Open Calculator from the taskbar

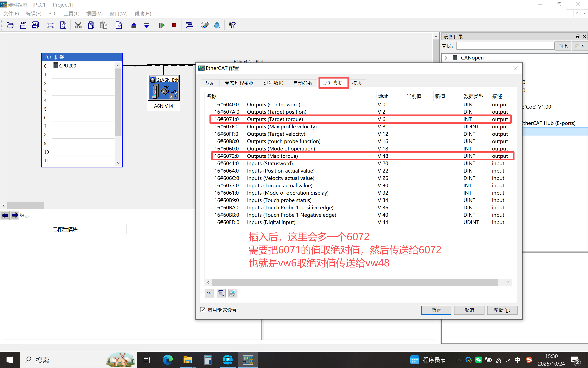tap(207, 360)
